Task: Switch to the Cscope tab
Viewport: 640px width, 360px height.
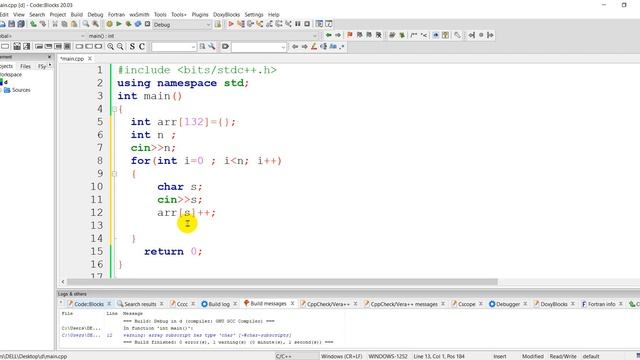Action: point(466,304)
